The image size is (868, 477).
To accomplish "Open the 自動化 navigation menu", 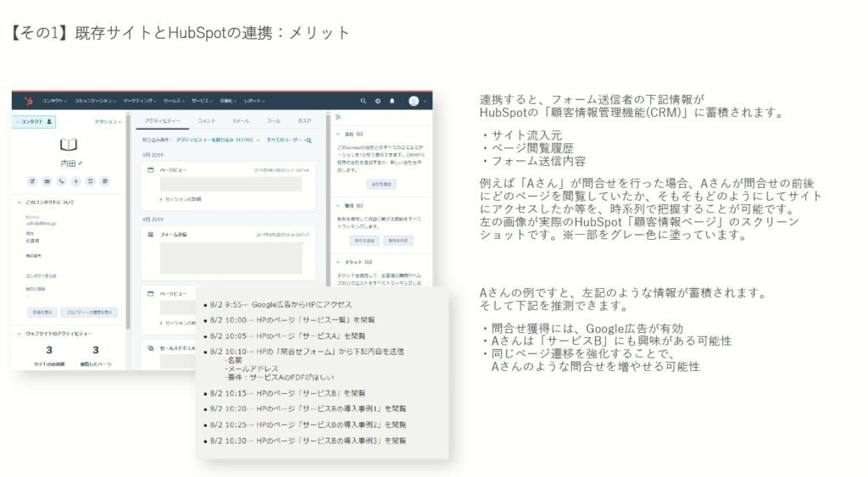I will click(x=228, y=102).
